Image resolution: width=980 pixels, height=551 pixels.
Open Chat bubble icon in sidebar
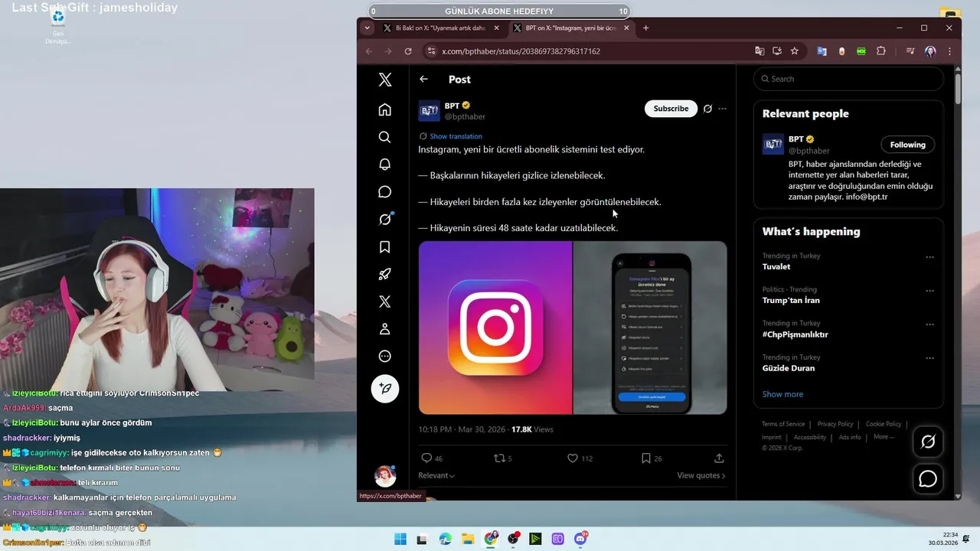point(385,192)
